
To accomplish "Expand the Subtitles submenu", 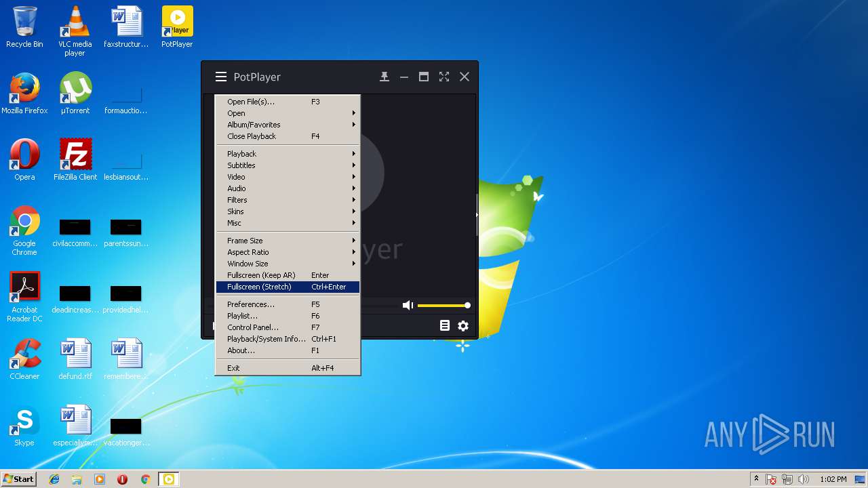I will click(288, 165).
